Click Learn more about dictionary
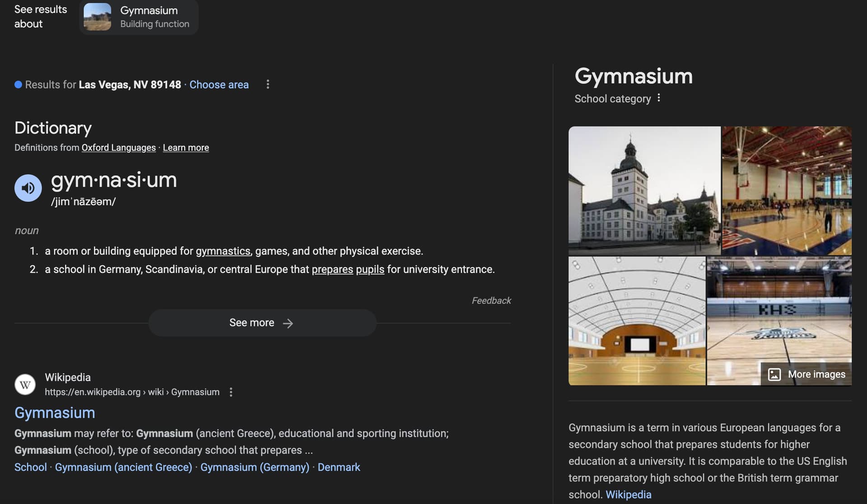 click(x=186, y=148)
